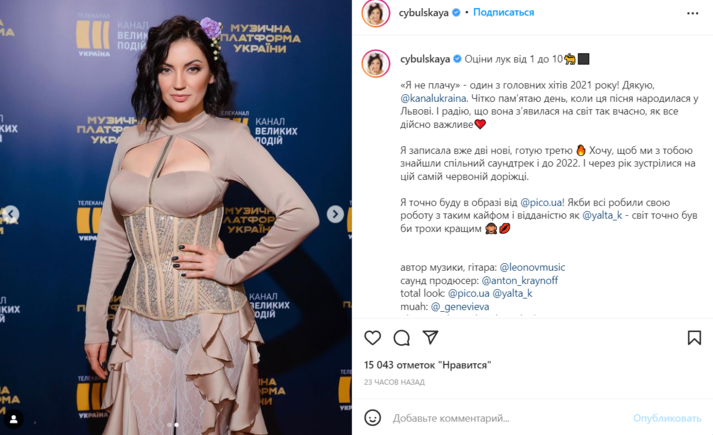Like the post with the heart icon
This screenshot has width=713, height=435.
(372, 338)
